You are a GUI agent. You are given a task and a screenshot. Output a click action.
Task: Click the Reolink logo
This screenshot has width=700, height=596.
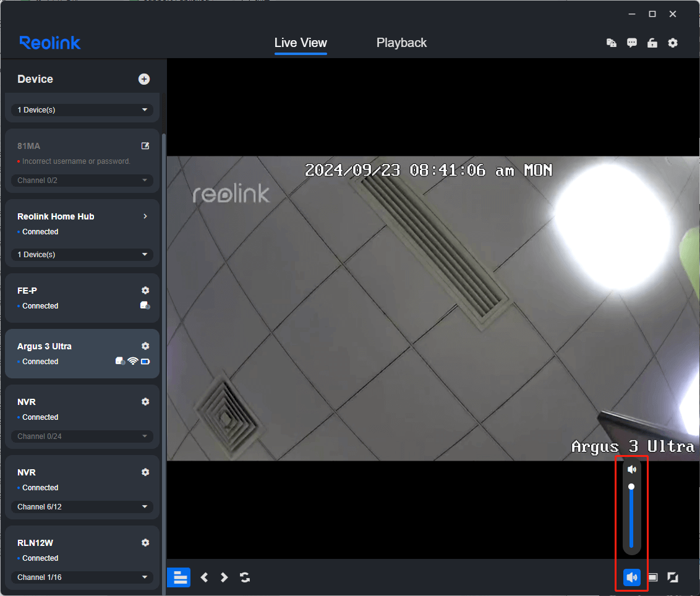click(x=50, y=43)
